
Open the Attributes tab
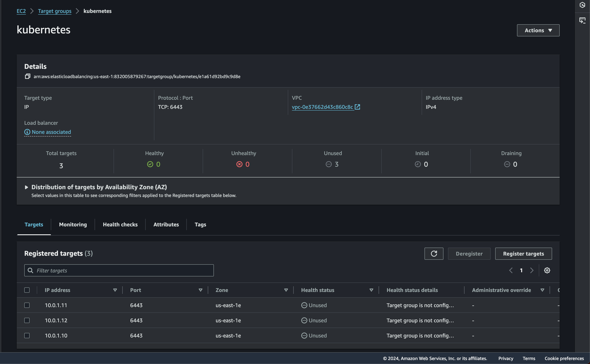[166, 224]
